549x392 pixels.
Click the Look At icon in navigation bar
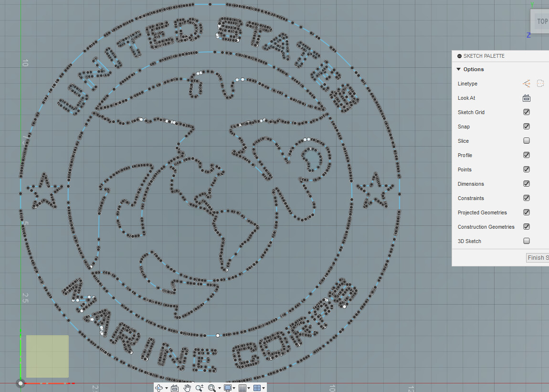175,388
